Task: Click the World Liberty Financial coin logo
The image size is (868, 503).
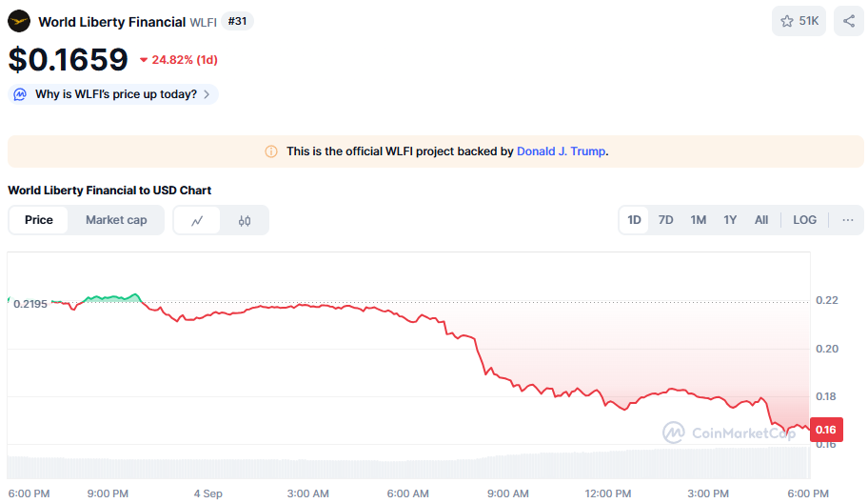Action: click(x=19, y=22)
